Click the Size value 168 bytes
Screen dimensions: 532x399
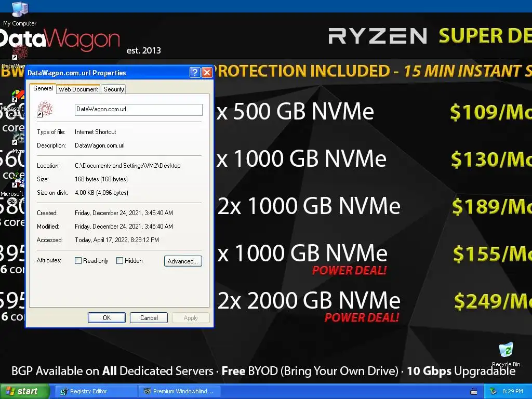click(x=101, y=179)
